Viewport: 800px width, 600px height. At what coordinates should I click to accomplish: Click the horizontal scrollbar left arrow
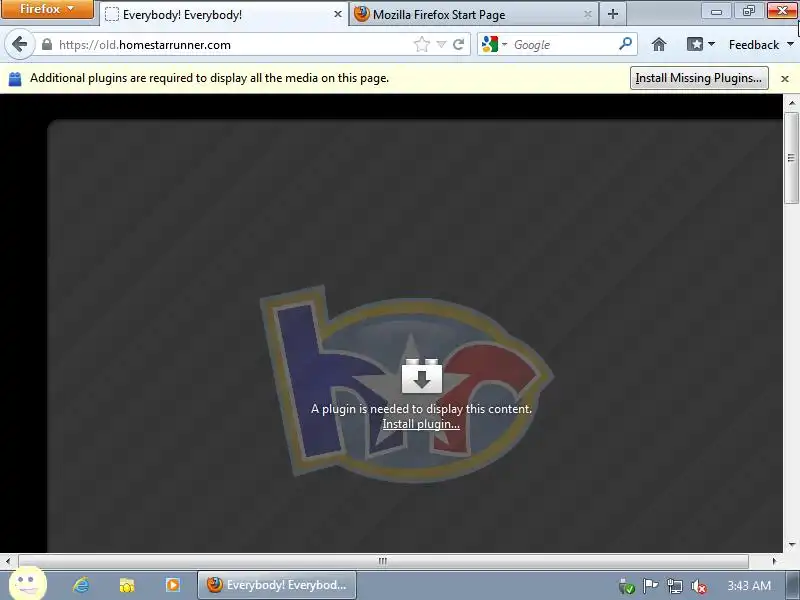coord(8,561)
